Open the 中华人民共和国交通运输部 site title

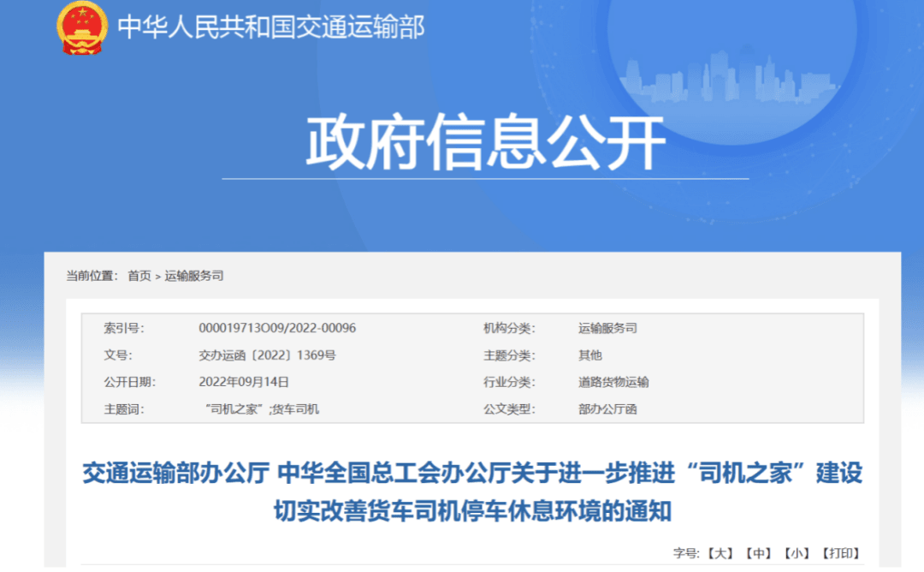270,27
